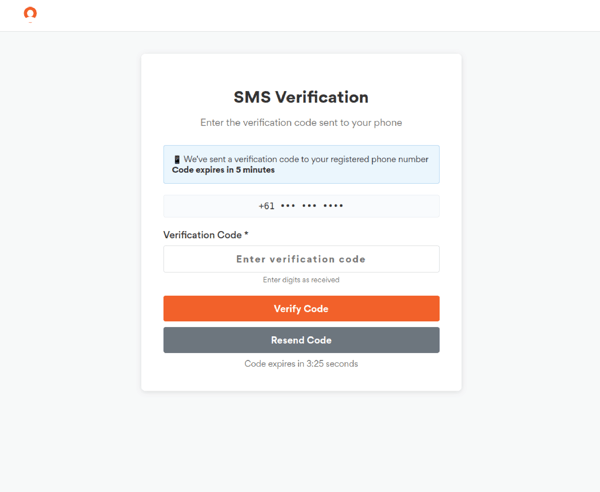Image resolution: width=600 pixels, height=492 pixels.
Task: Click the white card's blank area below countdown
Action: pos(301,380)
